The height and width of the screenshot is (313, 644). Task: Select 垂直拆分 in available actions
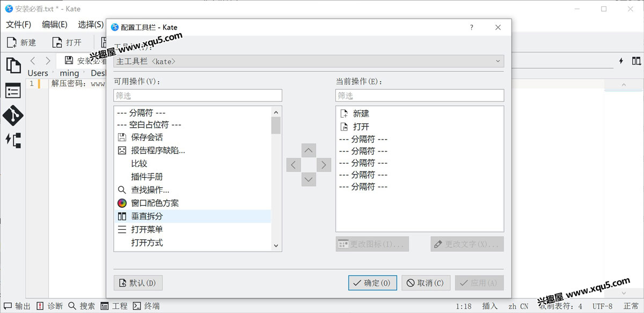click(192, 216)
